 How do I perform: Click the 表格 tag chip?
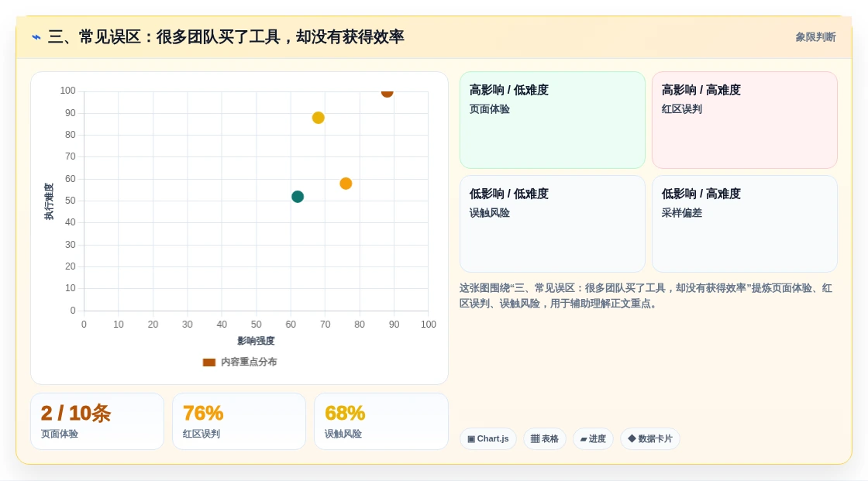545,439
